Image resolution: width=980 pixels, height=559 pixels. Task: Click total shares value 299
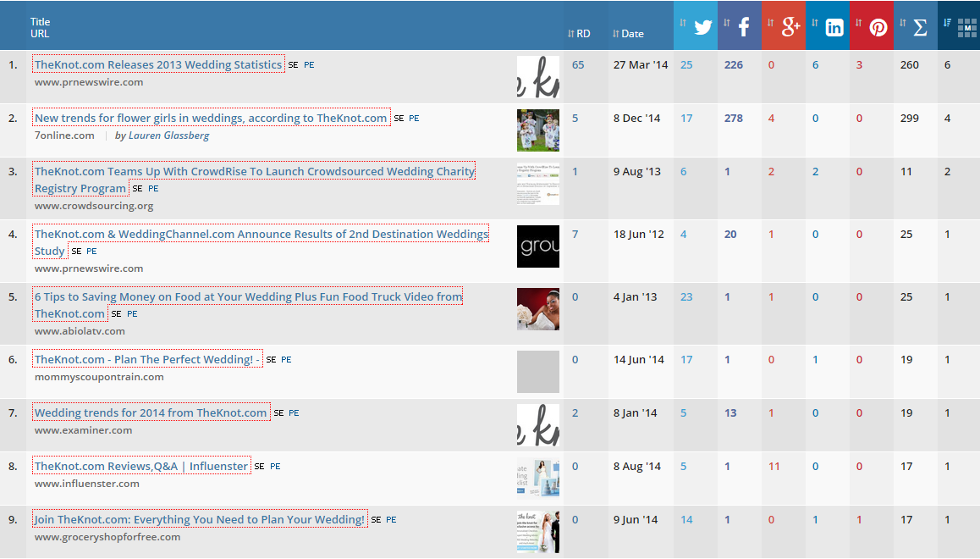(x=910, y=118)
